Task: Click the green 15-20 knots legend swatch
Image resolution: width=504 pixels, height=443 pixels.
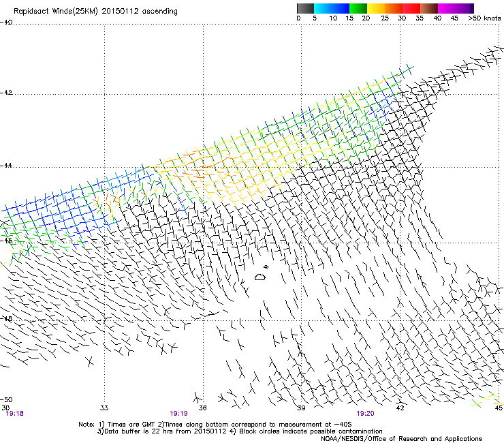Action: click(358, 8)
